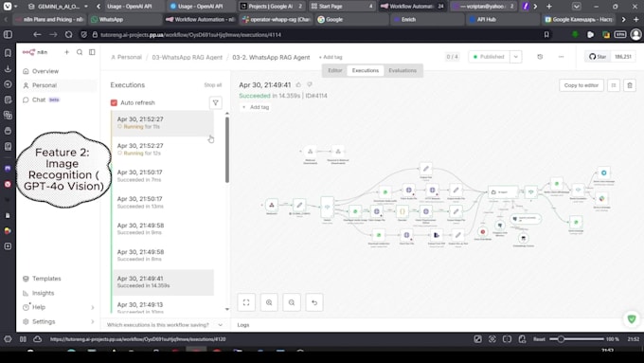644x363 pixels.
Task: Expand the Help menu chevron
Action: pyautogui.click(x=93, y=307)
